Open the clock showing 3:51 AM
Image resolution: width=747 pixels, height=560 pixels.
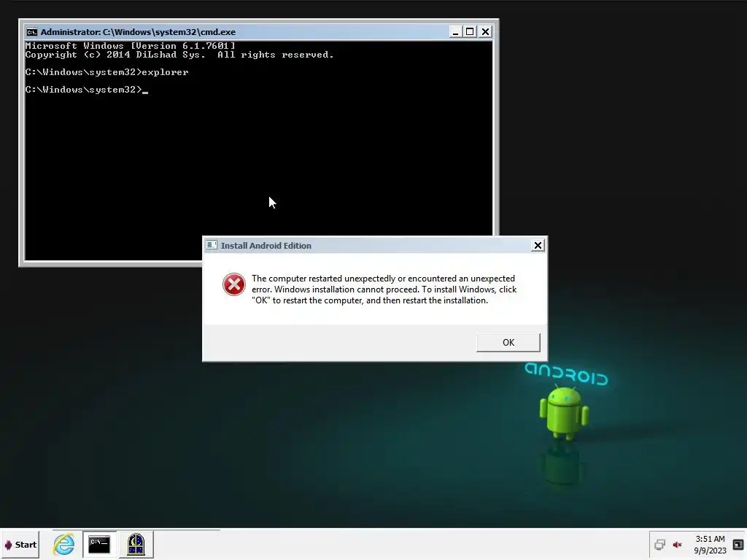point(710,539)
